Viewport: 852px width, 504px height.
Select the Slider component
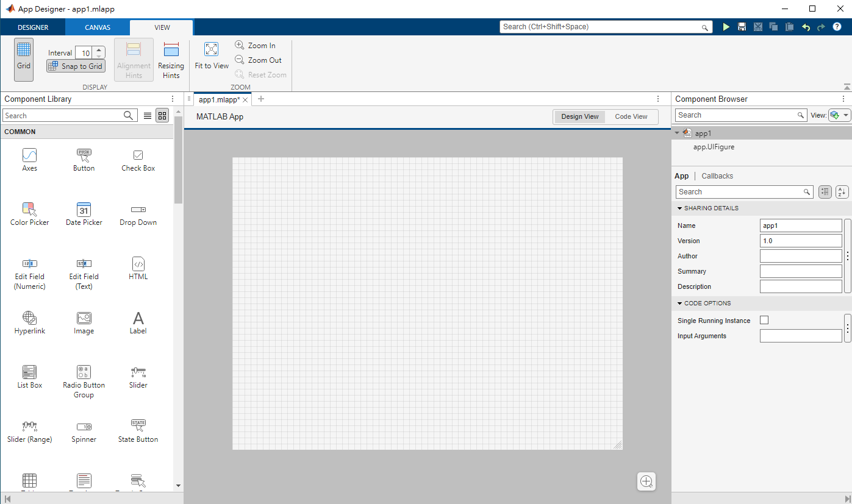[x=138, y=377]
